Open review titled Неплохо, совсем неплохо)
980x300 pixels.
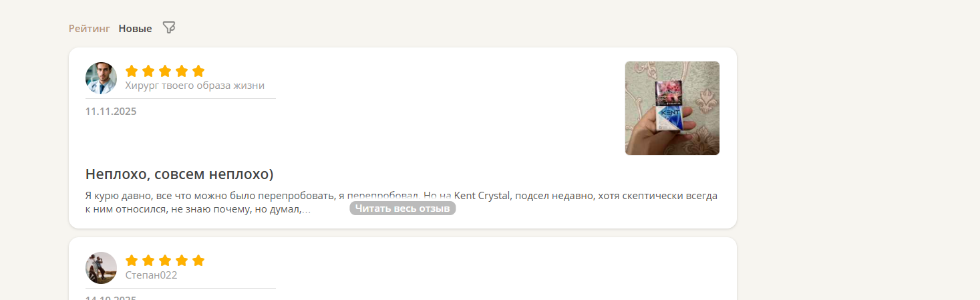point(180,174)
